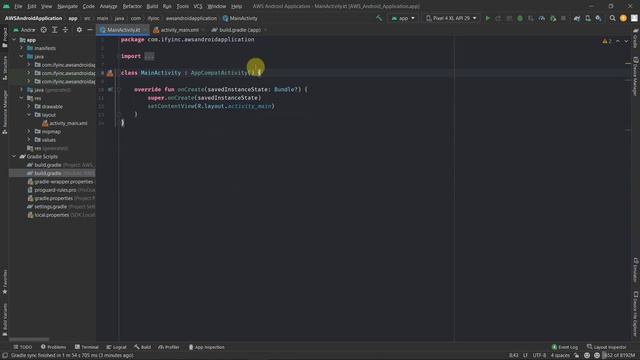640x360 pixels.
Task: Click the orange user avatar icon
Action: coord(623,18)
